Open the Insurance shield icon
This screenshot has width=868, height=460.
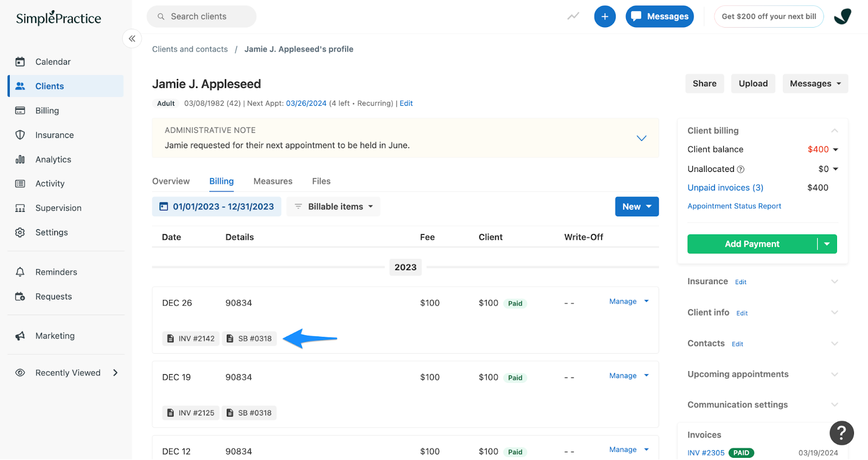(x=20, y=135)
